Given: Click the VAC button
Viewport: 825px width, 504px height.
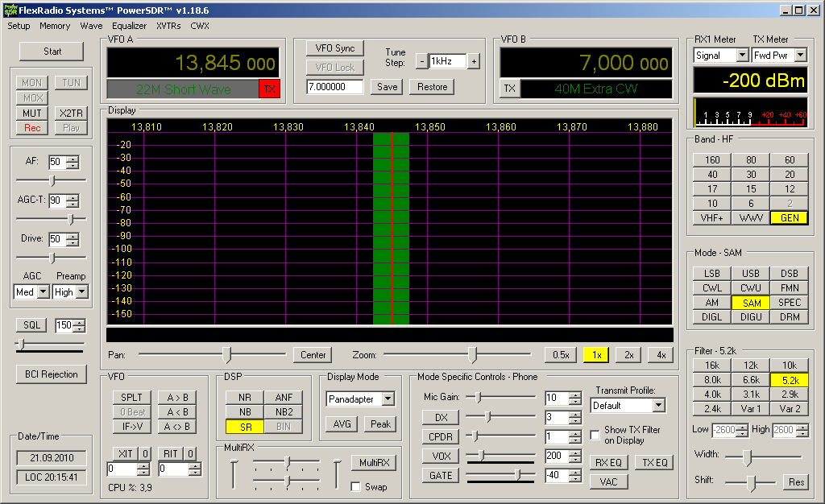Looking at the screenshot, I should [x=608, y=482].
